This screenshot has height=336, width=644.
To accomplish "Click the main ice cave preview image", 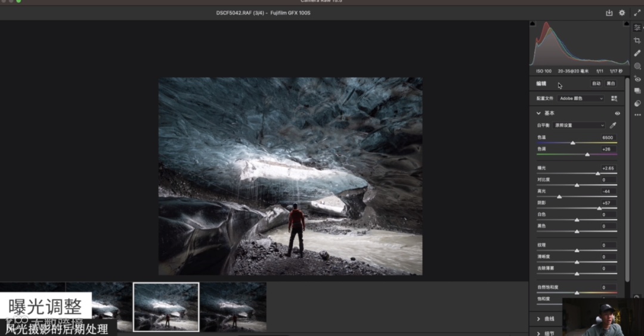I will pyautogui.click(x=290, y=176).
